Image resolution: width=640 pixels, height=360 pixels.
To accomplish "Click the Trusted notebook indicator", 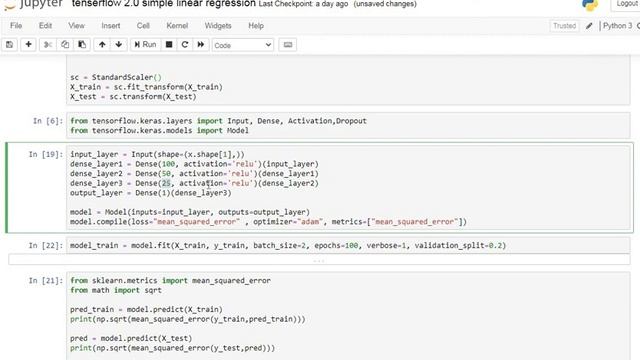I will point(564,26).
